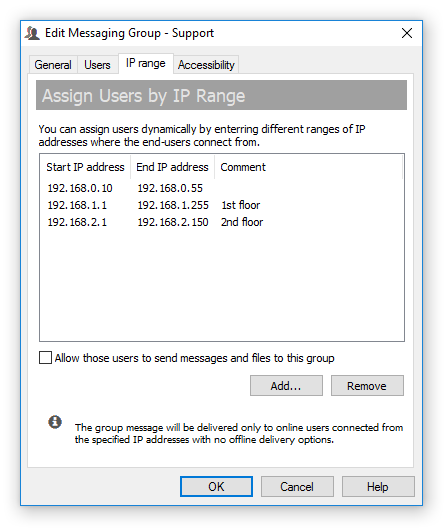Sort by Start IP address column header
The width and height of the screenshot is (444, 529).
(85, 167)
